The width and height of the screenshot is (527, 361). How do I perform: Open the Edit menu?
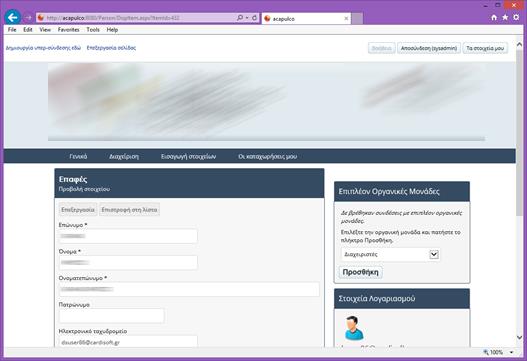pos(28,30)
